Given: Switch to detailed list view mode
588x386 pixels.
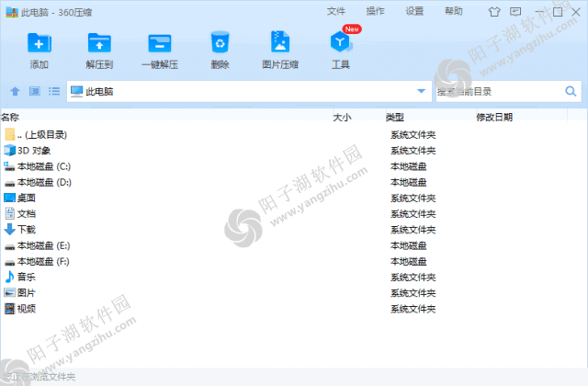Looking at the screenshot, I should [x=54, y=91].
